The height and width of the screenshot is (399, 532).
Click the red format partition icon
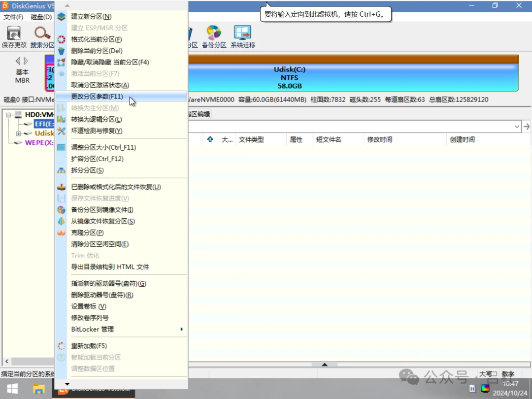click(x=62, y=39)
